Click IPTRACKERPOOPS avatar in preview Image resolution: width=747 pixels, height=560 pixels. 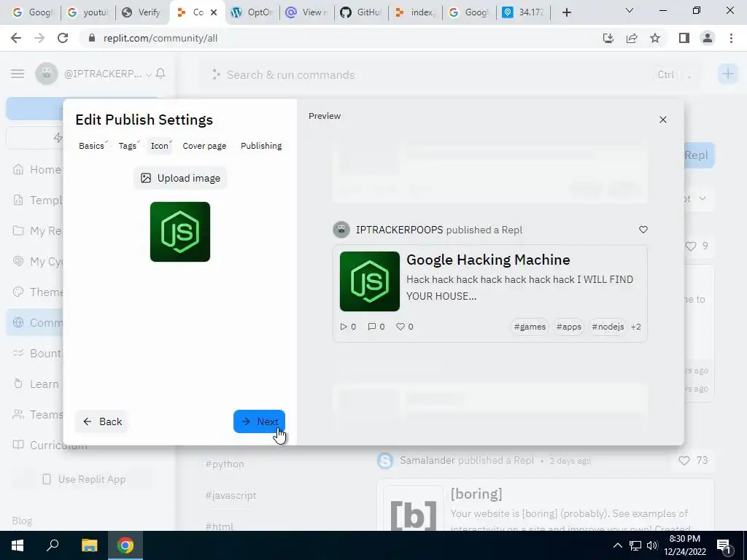tap(341, 230)
